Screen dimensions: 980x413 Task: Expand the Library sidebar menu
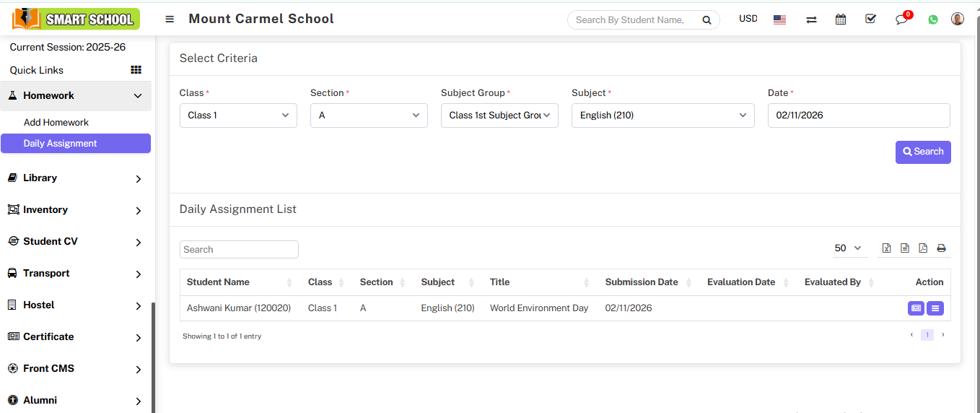pos(76,178)
